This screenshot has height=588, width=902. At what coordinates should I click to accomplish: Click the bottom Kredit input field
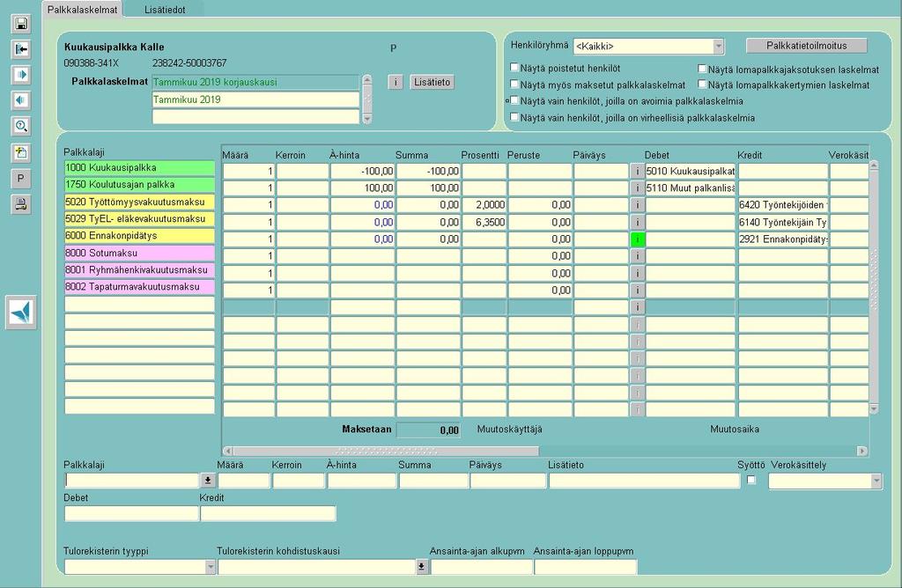[x=268, y=513]
